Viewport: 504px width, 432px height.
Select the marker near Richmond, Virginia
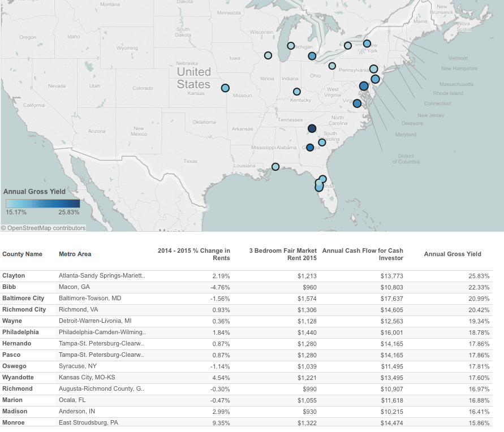(x=356, y=104)
